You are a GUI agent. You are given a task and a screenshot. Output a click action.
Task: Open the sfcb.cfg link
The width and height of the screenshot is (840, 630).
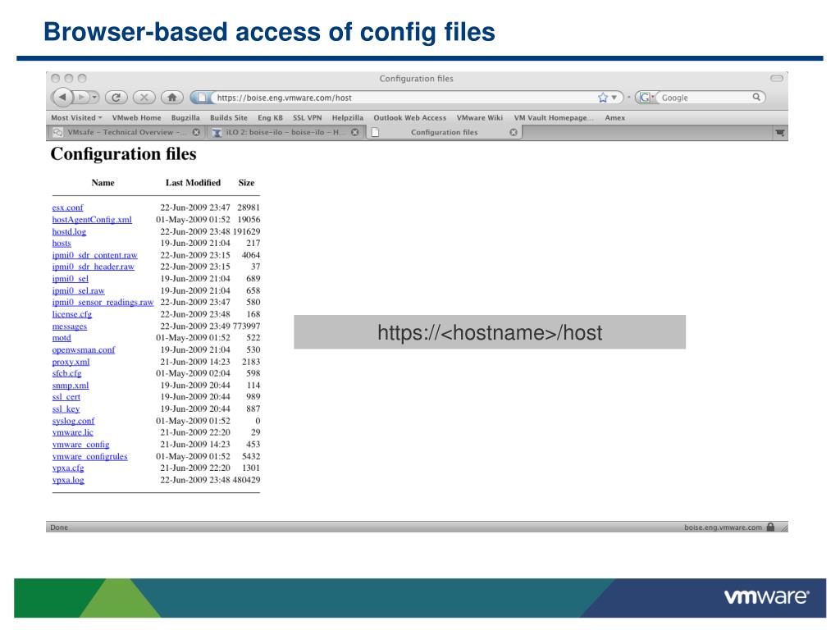[67, 373]
